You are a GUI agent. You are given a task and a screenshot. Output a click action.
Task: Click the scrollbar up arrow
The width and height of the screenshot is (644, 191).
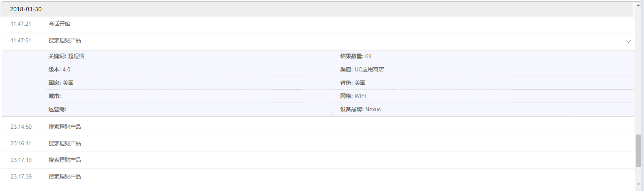(x=638, y=5)
